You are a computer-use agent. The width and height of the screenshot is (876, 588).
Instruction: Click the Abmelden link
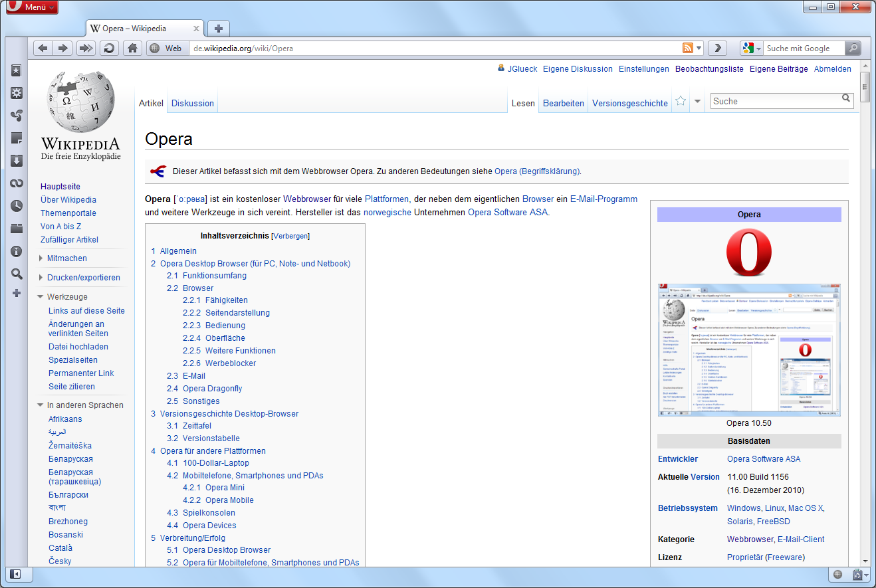pyautogui.click(x=833, y=68)
